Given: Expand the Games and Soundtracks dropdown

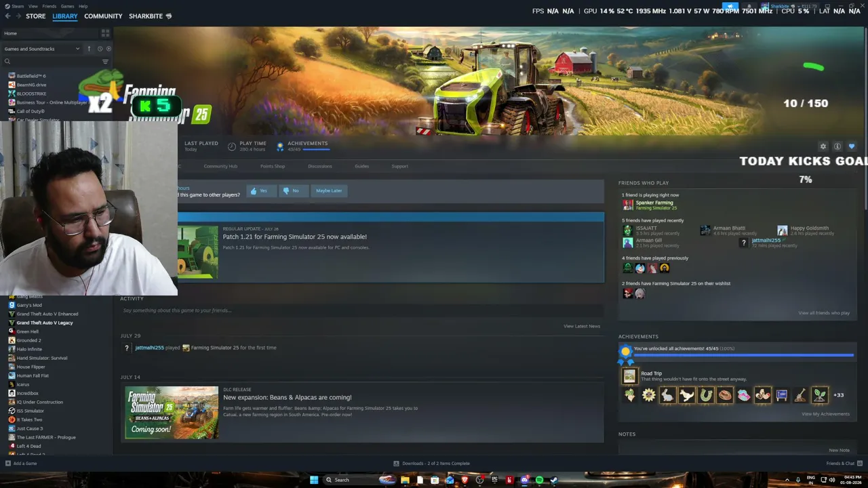Looking at the screenshot, I should pos(42,49).
